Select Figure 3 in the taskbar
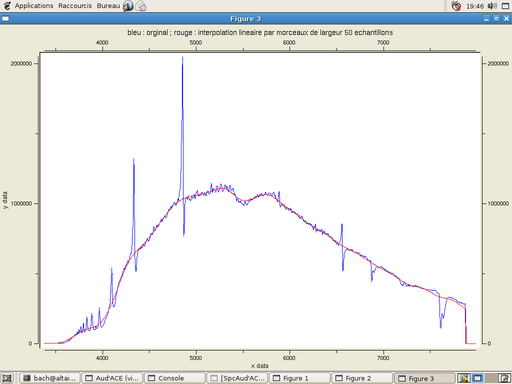 425,378
